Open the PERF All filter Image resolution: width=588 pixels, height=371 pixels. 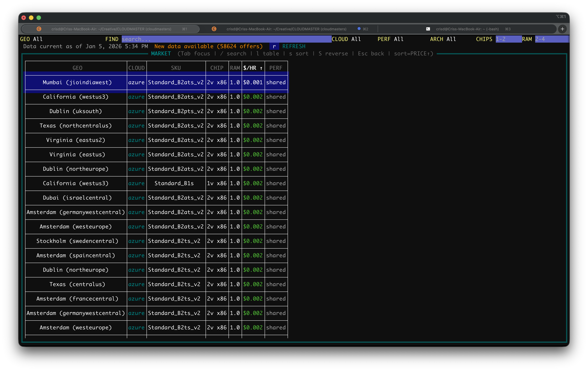tap(390, 39)
